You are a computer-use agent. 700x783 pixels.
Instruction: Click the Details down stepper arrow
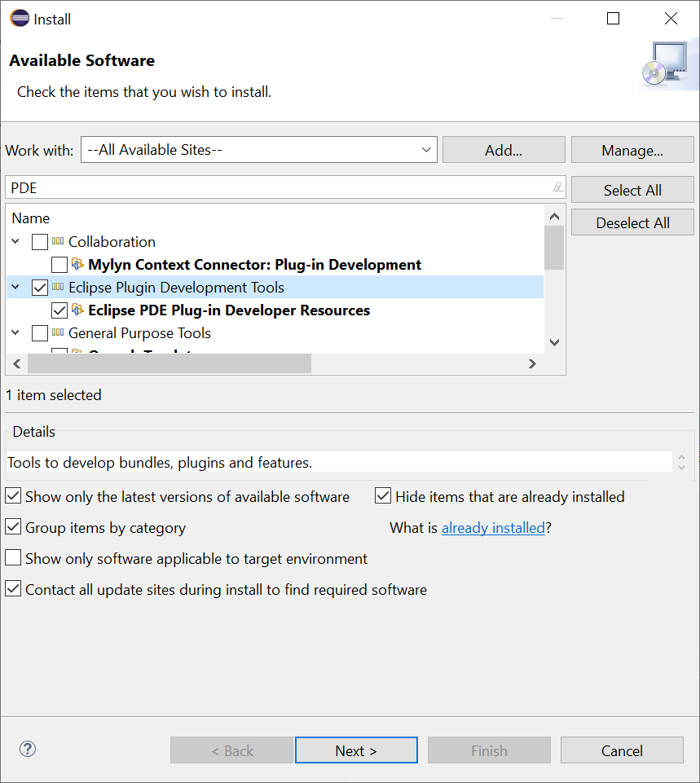(681, 468)
